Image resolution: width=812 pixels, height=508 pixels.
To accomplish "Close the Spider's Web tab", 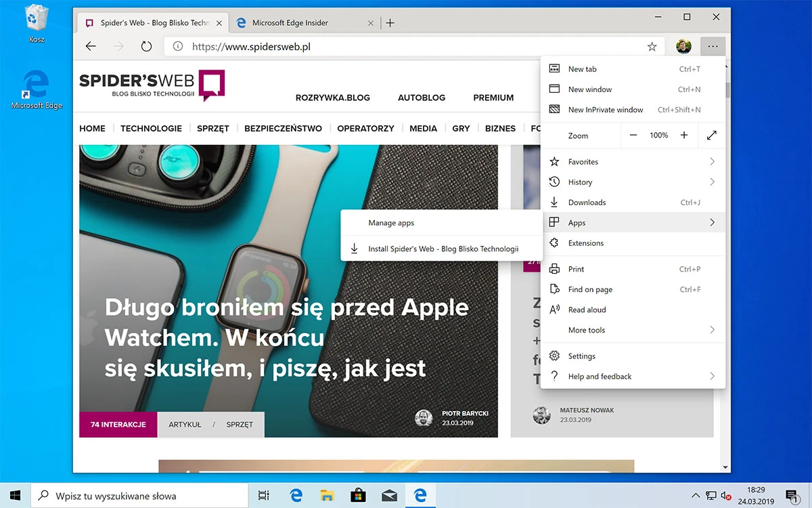I will [x=221, y=23].
